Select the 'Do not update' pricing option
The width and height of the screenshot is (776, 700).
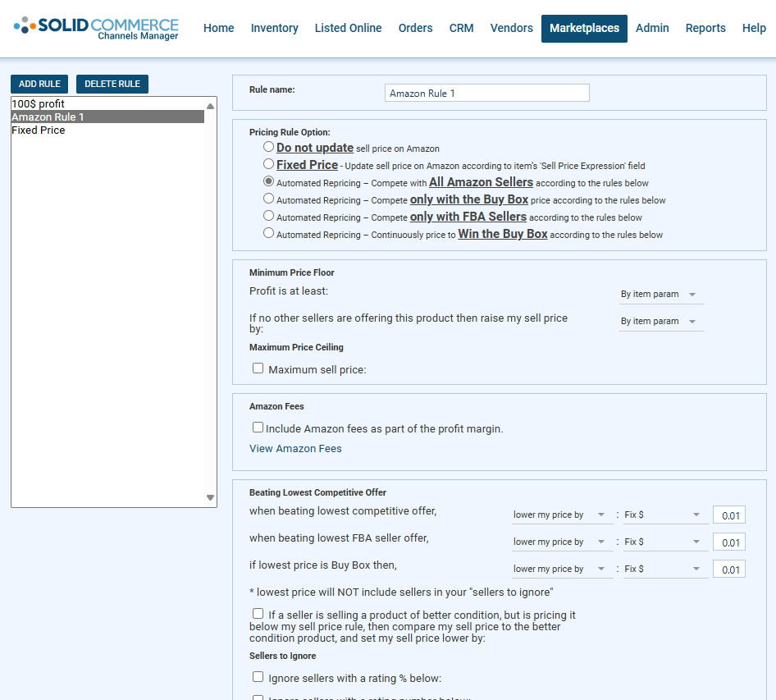pyautogui.click(x=268, y=147)
